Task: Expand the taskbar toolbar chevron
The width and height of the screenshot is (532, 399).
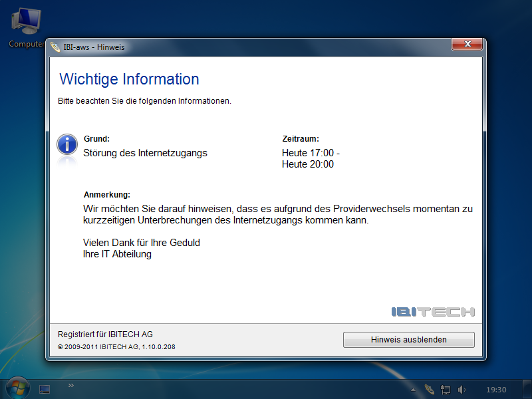Action: [71, 385]
